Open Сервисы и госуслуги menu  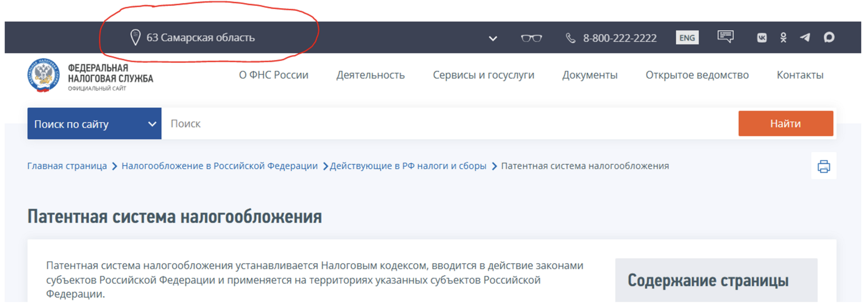tap(484, 75)
